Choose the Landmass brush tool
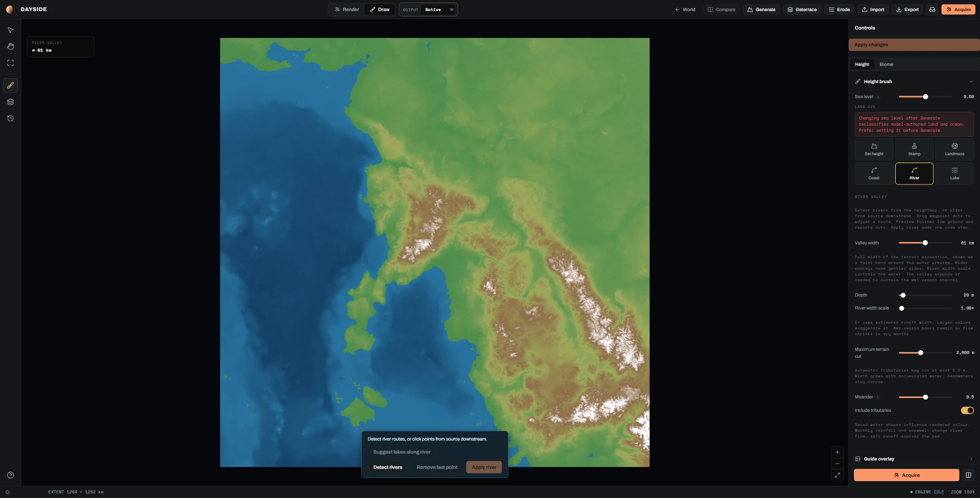Image resolution: width=980 pixels, height=498 pixels. click(954, 149)
